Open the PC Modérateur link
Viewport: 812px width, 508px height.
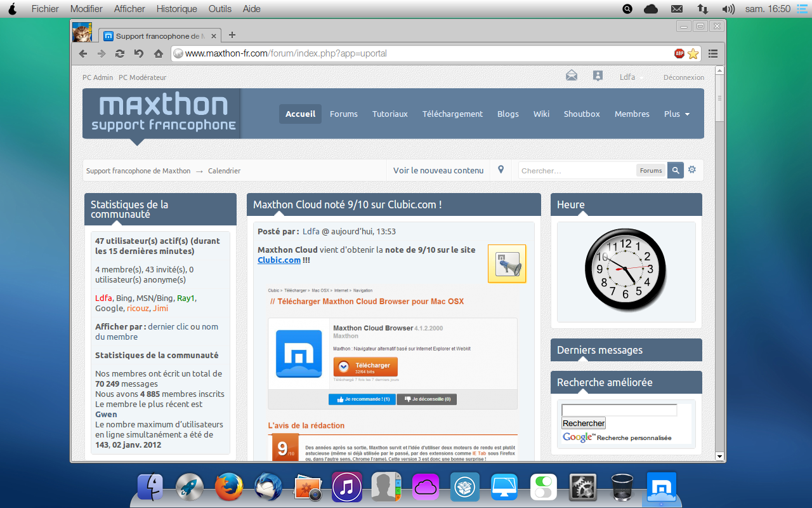pyautogui.click(x=142, y=77)
